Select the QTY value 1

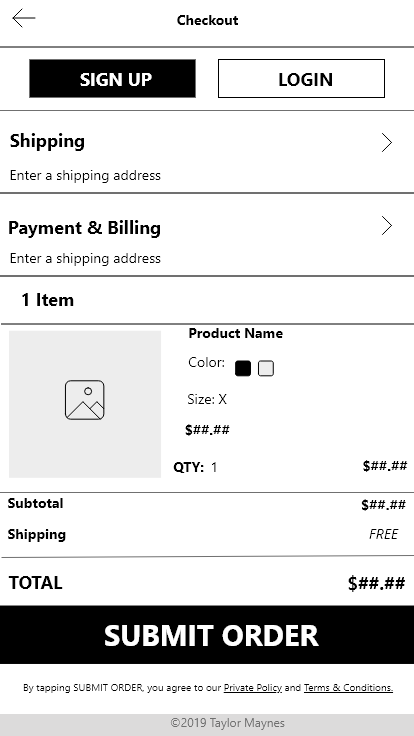pyautogui.click(x=214, y=468)
